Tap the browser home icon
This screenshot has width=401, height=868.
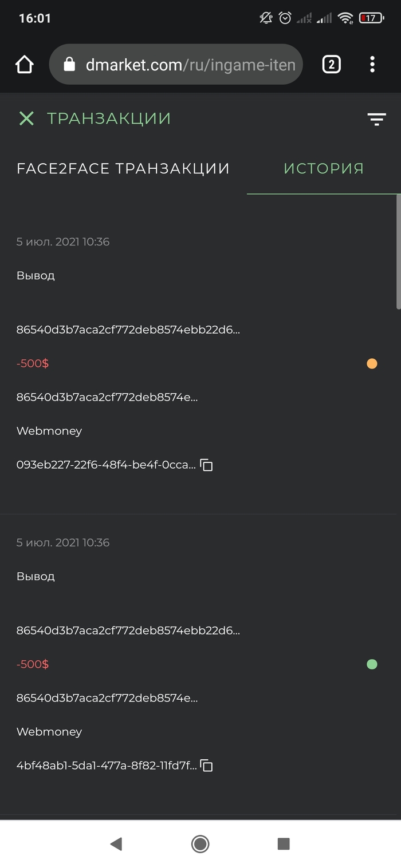point(25,65)
